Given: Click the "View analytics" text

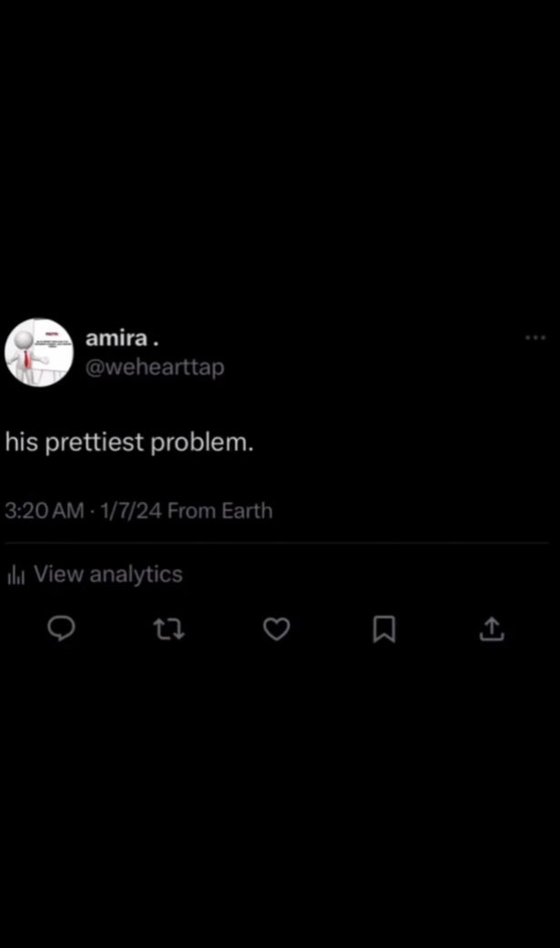Looking at the screenshot, I should [x=108, y=574].
